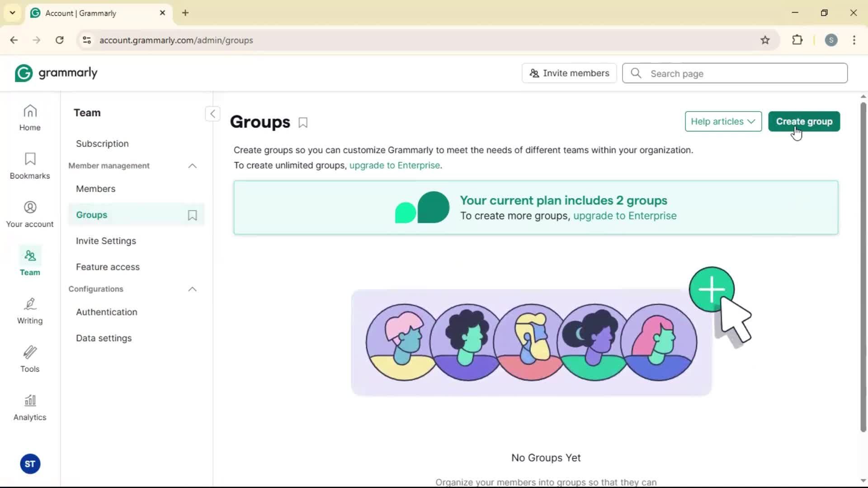
Task: Toggle bookmark on Groups sidebar item
Action: click(x=192, y=215)
